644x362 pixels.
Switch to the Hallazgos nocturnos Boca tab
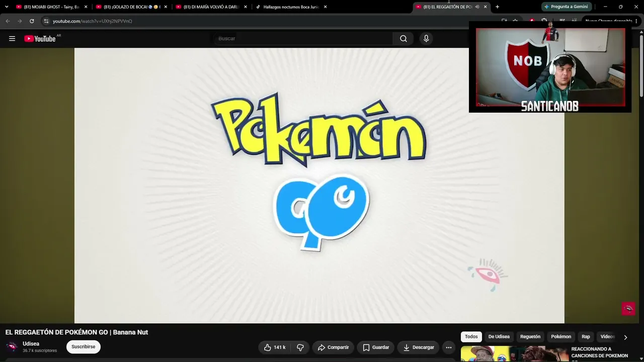(291, 7)
